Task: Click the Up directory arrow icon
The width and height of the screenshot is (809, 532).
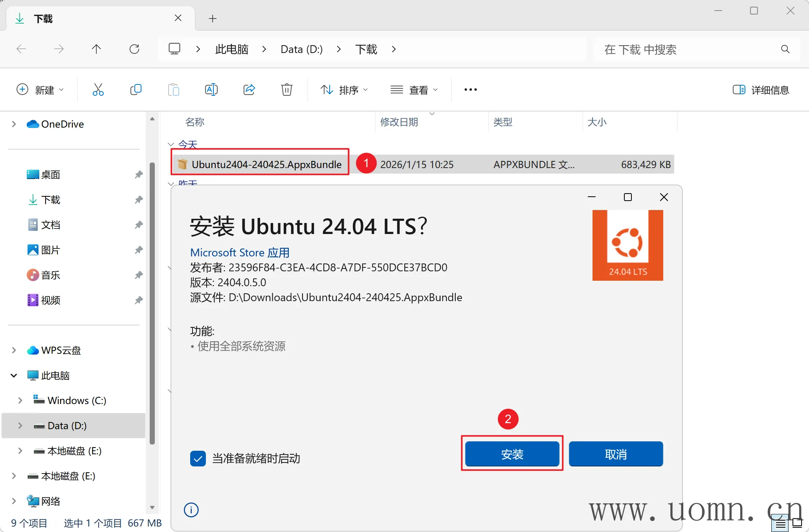Action: 96,49
